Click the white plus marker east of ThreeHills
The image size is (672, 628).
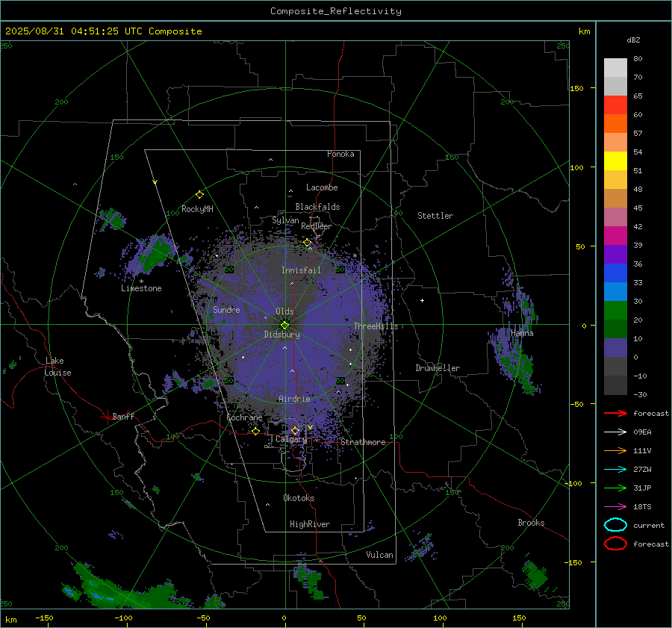(422, 300)
